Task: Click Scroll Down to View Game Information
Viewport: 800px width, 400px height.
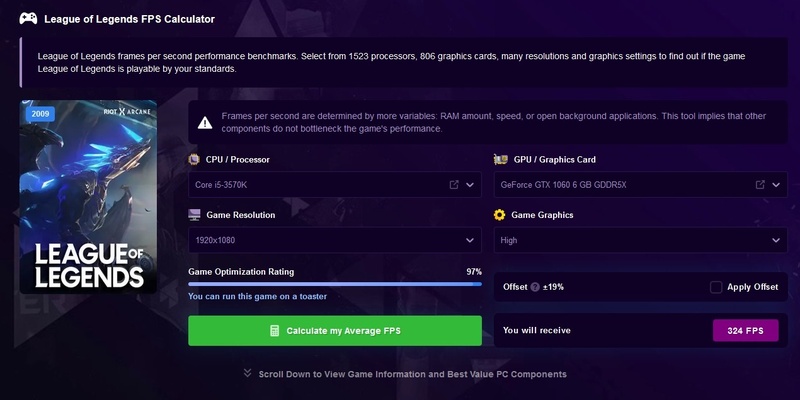Action: (404, 374)
